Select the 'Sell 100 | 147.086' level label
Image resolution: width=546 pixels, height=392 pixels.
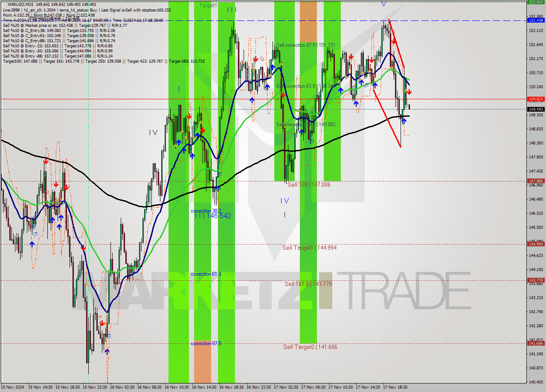tap(309, 184)
